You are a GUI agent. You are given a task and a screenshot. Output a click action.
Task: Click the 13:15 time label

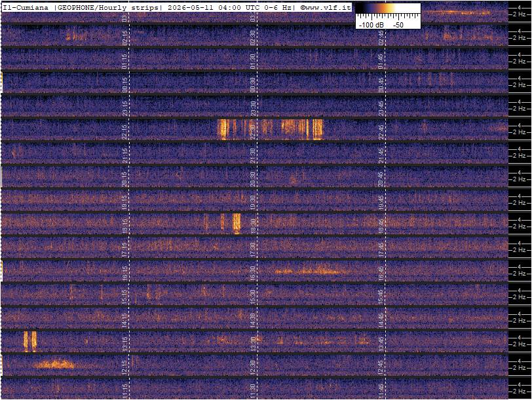point(124,344)
